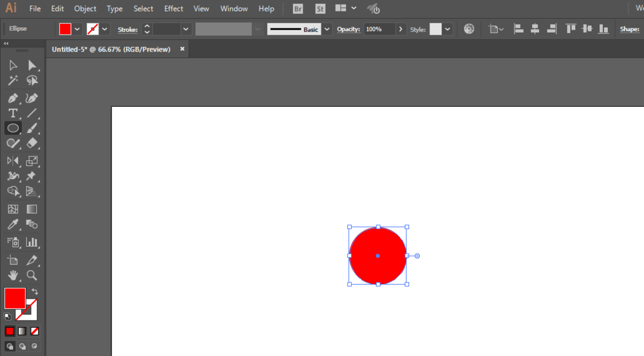Select the Blend tool
This screenshot has width=644, height=356.
pyautogui.click(x=32, y=224)
